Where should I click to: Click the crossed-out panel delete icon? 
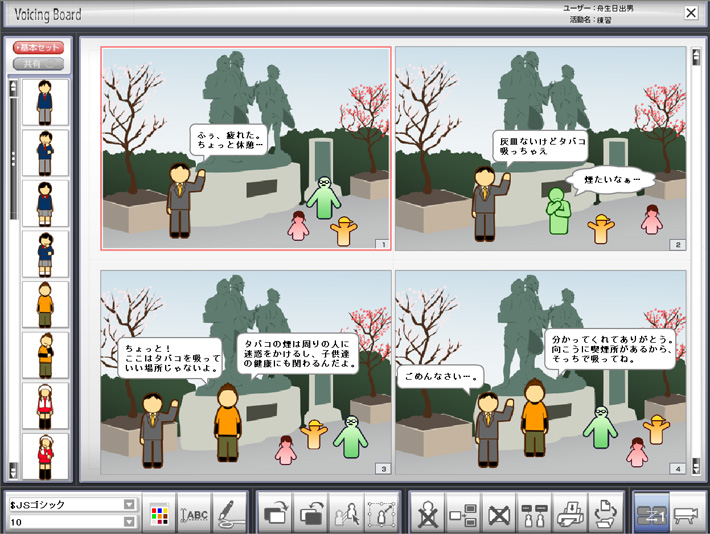click(499, 512)
